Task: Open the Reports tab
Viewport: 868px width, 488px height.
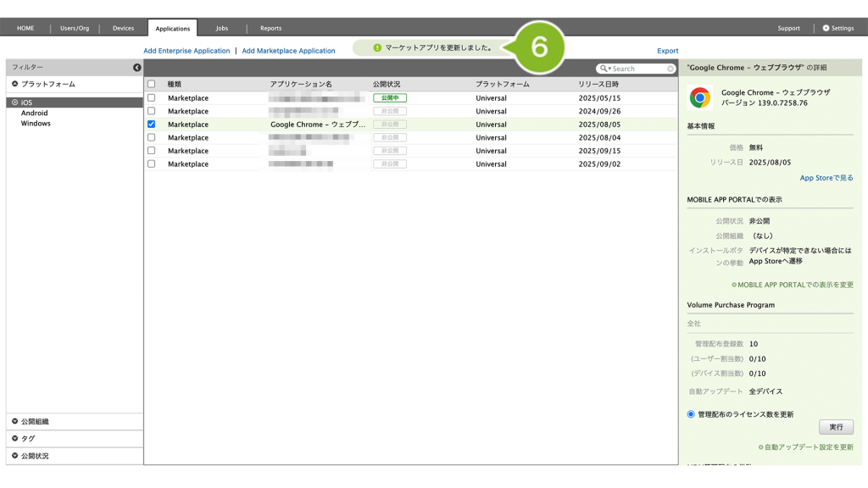Action: pyautogui.click(x=270, y=28)
